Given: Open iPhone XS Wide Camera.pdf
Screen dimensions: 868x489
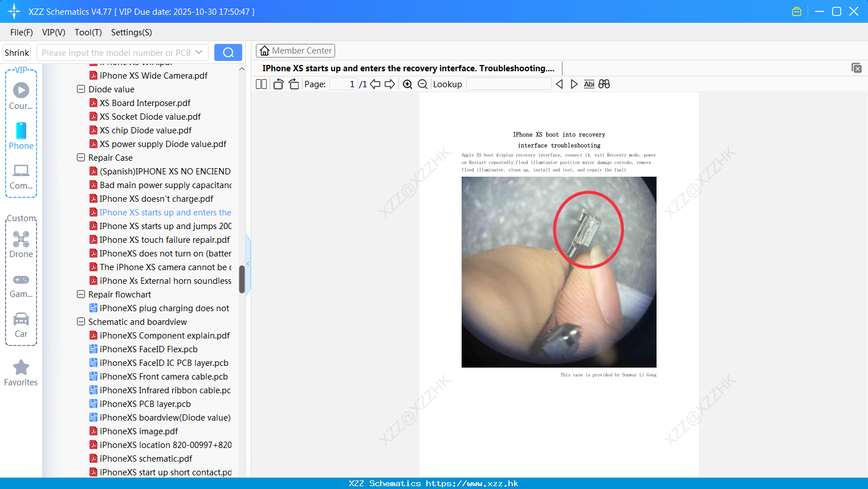Looking at the screenshot, I should coord(153,76).
